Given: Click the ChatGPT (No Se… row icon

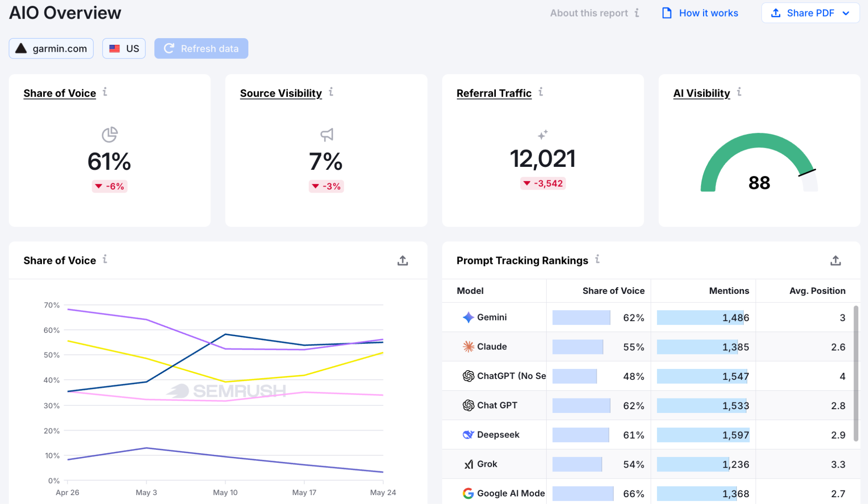Looking at the screenshot, I should pyautogui.click(x=468, y=376).
